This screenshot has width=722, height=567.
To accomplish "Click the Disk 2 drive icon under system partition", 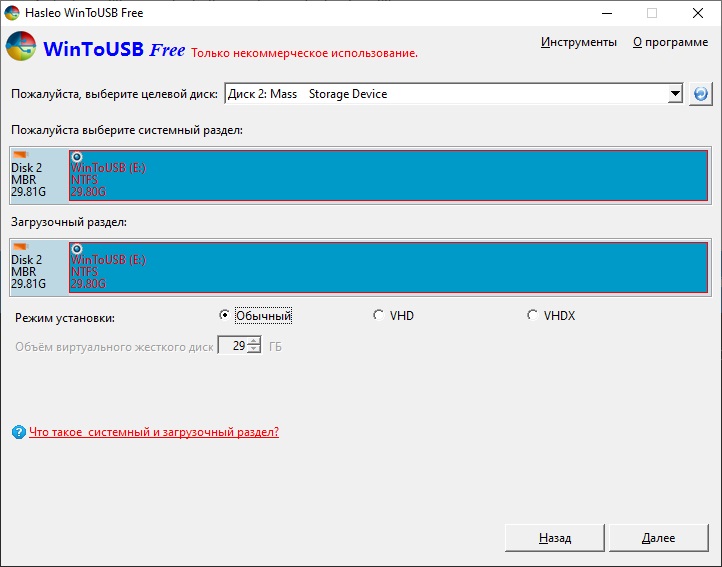I will coord(21,154).
